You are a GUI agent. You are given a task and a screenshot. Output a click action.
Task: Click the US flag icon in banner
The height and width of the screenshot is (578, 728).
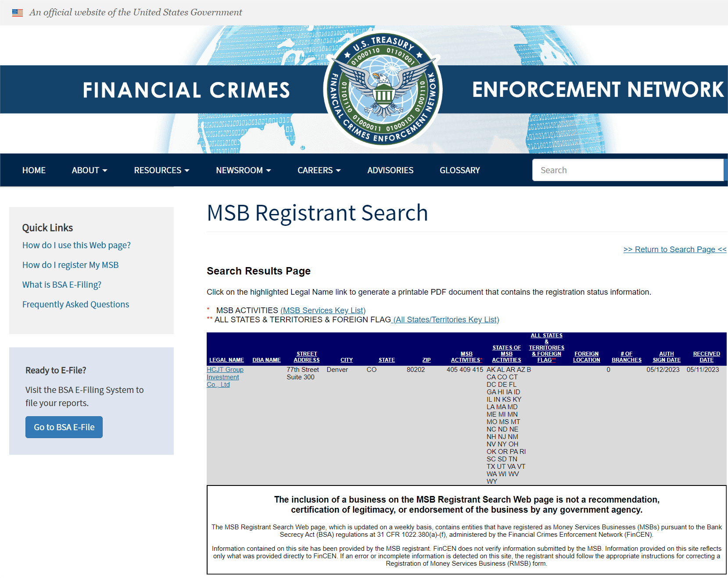[18, 13]
